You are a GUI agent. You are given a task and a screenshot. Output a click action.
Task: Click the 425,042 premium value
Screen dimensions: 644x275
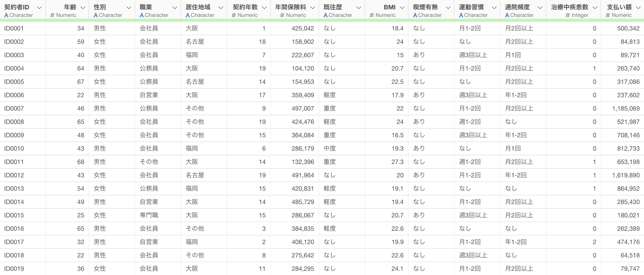pos(303,28)
